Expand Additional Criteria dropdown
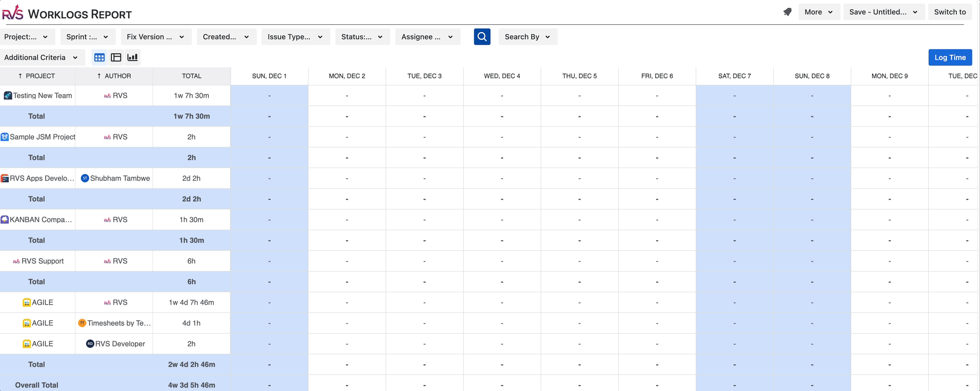Viewport: 980px width, 391px height. pyautogui.click(x=41, y=57)
